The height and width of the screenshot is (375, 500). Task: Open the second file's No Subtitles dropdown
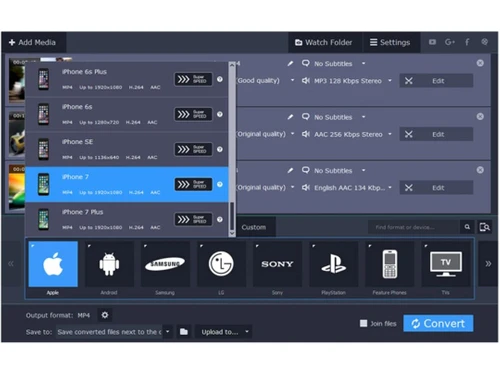pyautogui.click(x=333, y=117)
